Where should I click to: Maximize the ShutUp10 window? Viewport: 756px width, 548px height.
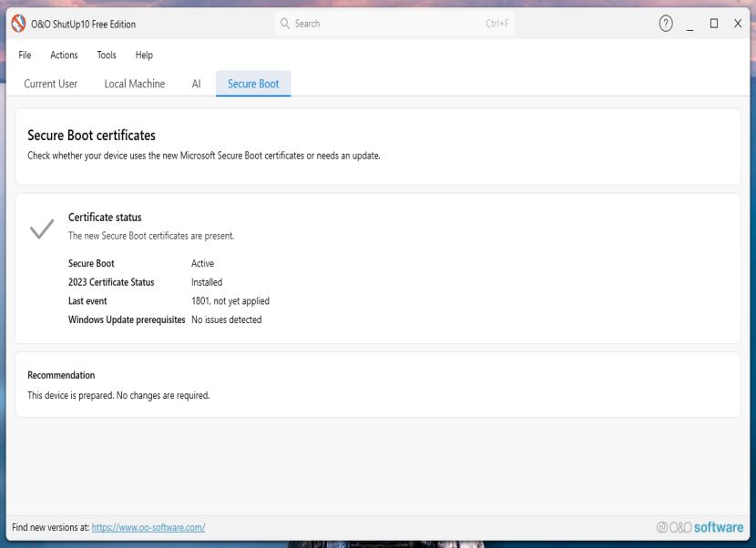tap(714, 24)
